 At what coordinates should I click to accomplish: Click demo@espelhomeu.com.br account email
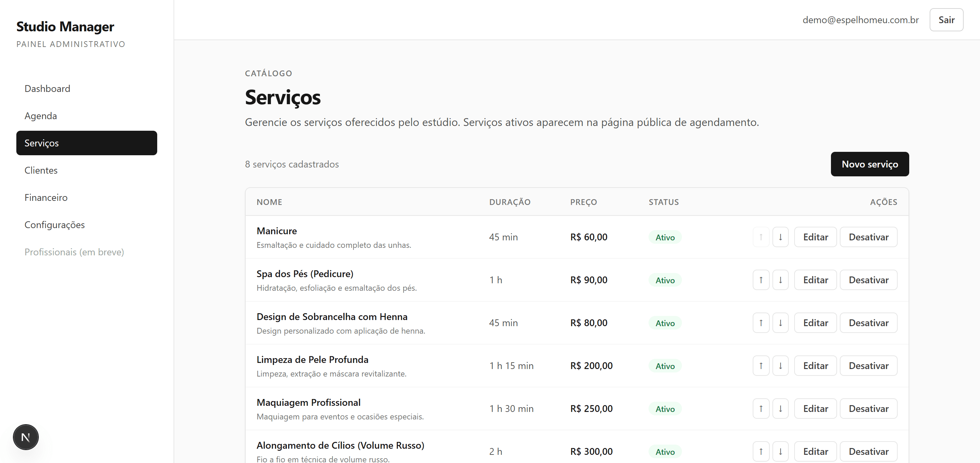861,20
